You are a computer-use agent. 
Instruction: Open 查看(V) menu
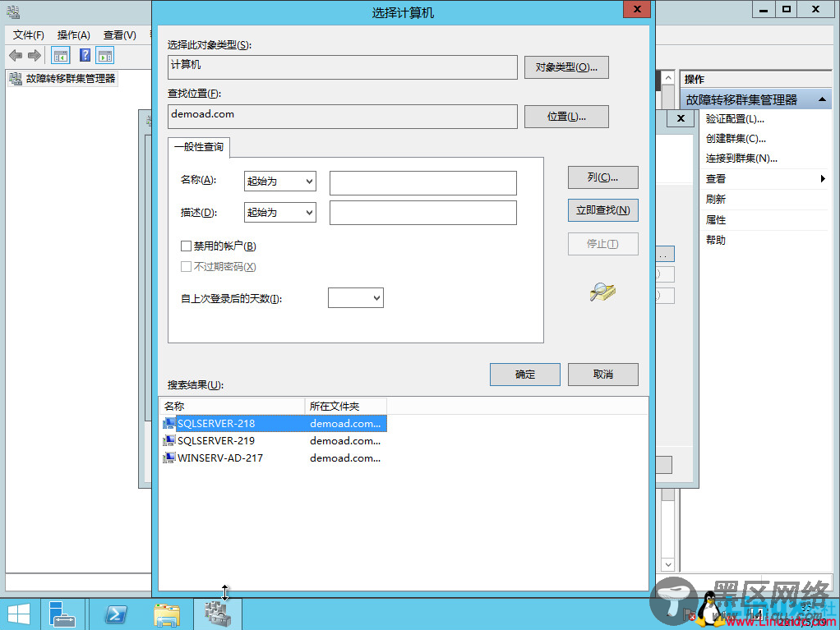pyautogui.click(x=119, y=35)
